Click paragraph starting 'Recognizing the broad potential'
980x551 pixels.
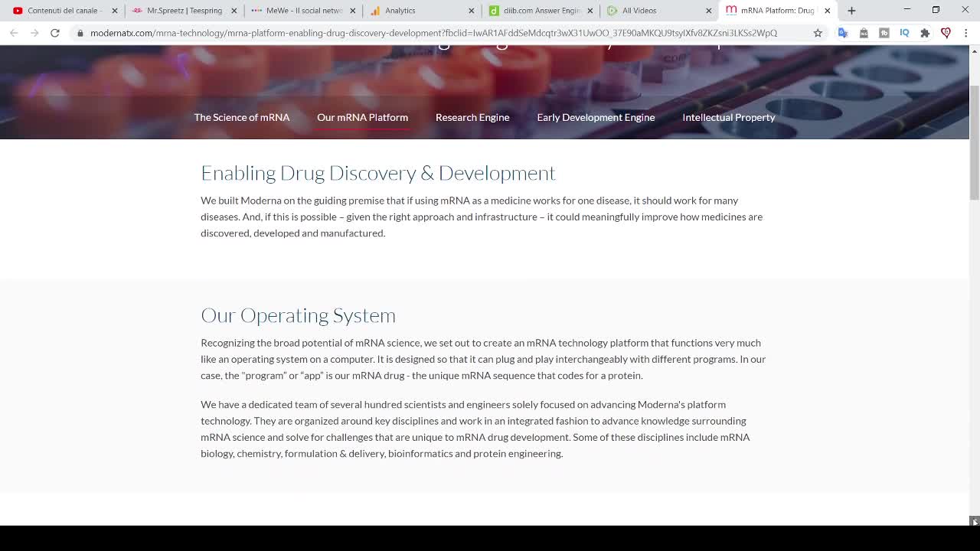coord(483,359)
